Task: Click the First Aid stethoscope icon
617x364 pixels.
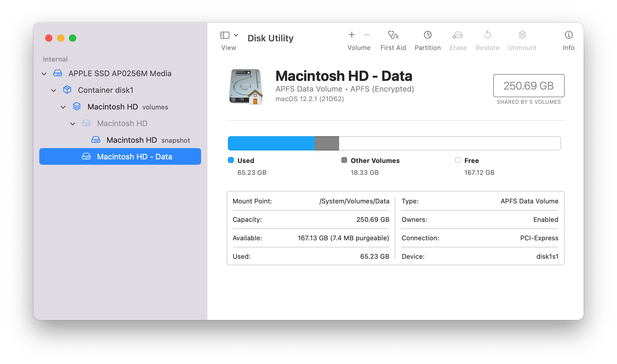Action: (x=393, y=35)
